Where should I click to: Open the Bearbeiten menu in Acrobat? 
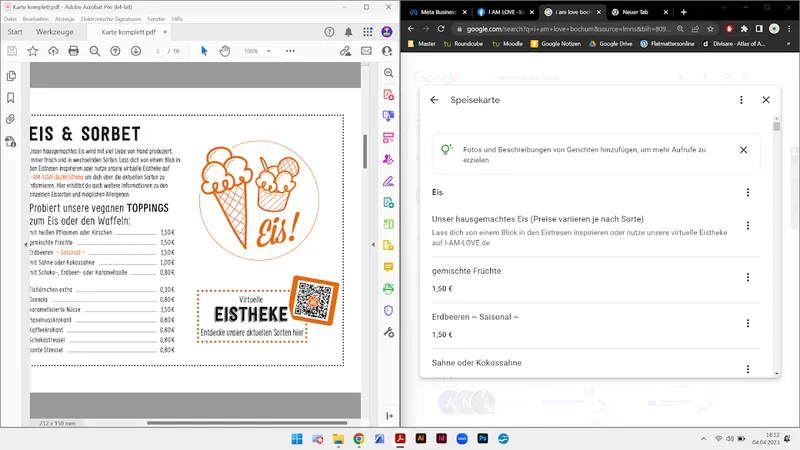36,19
